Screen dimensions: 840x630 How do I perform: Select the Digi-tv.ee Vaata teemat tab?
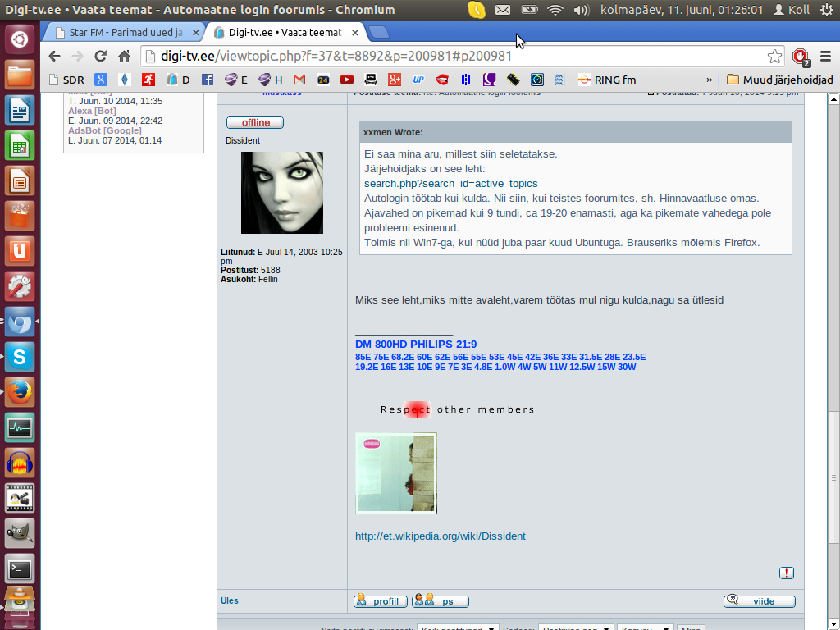283,33
